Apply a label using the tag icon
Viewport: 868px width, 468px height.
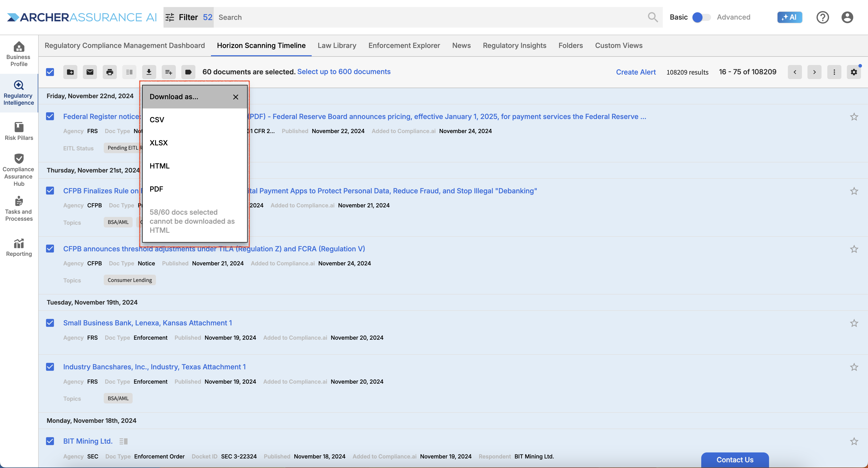(188, 72)
